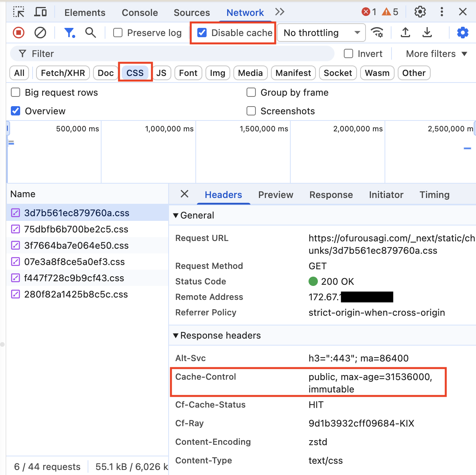Viewport: 476px width, 475px height.
Task: Switch to the Console panel
Action: point(140,12)
